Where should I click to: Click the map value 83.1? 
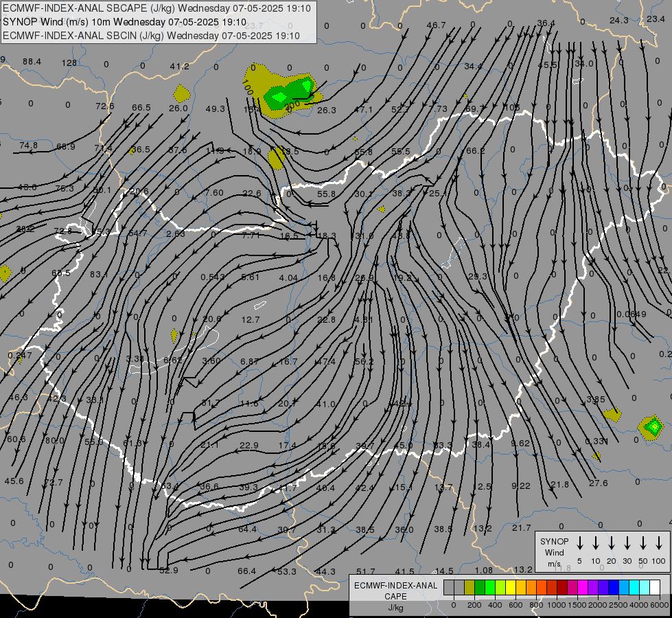(99, 275)
